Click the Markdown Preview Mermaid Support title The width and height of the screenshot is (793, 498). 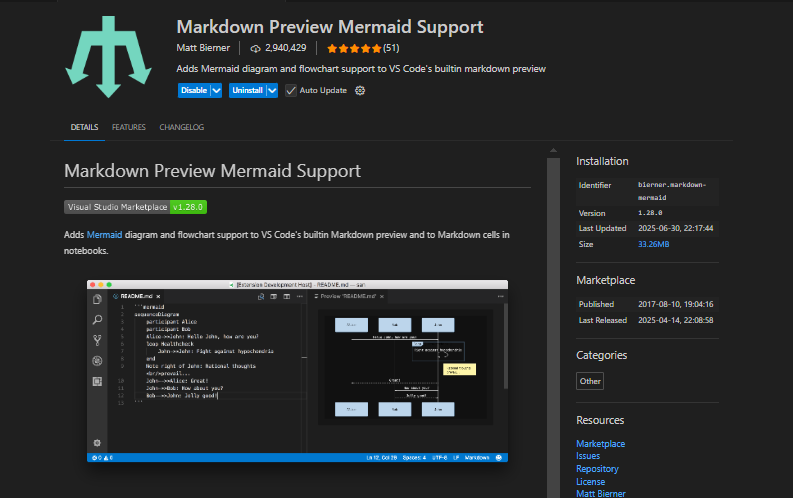[x=330, y=27]
